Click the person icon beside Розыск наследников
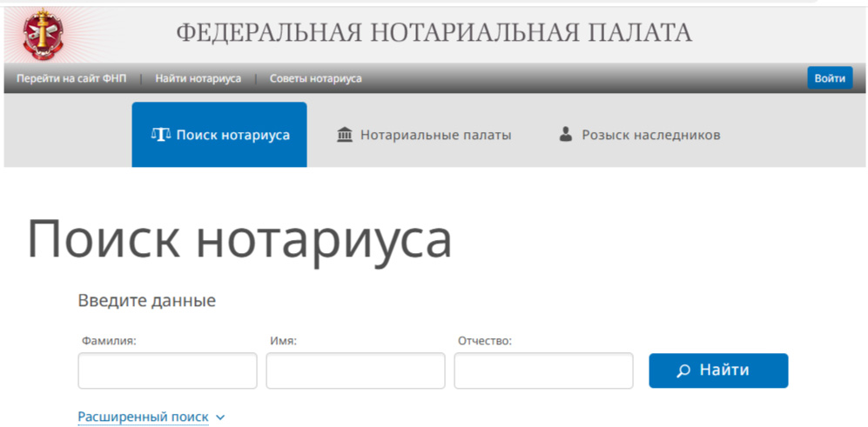This screenshot has height=427, width=868. click(565, 135)
